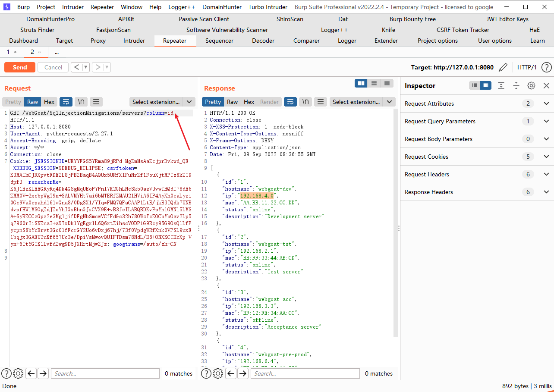Image resolution: width=554 pixels, height=392 pixels.
Task: Open Response Select extension dropdown
Action: coord(362,102)
